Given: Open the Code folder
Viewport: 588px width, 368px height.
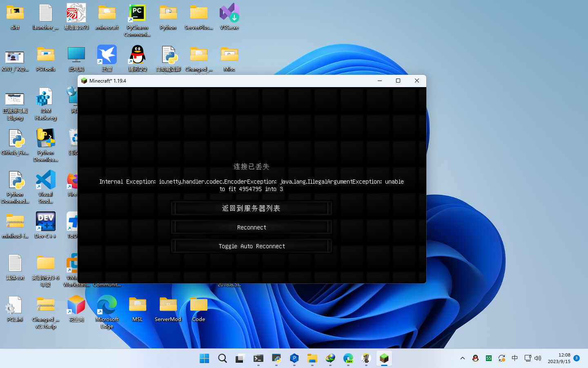Looking at the screenshot, I should [x=199, y=309].
